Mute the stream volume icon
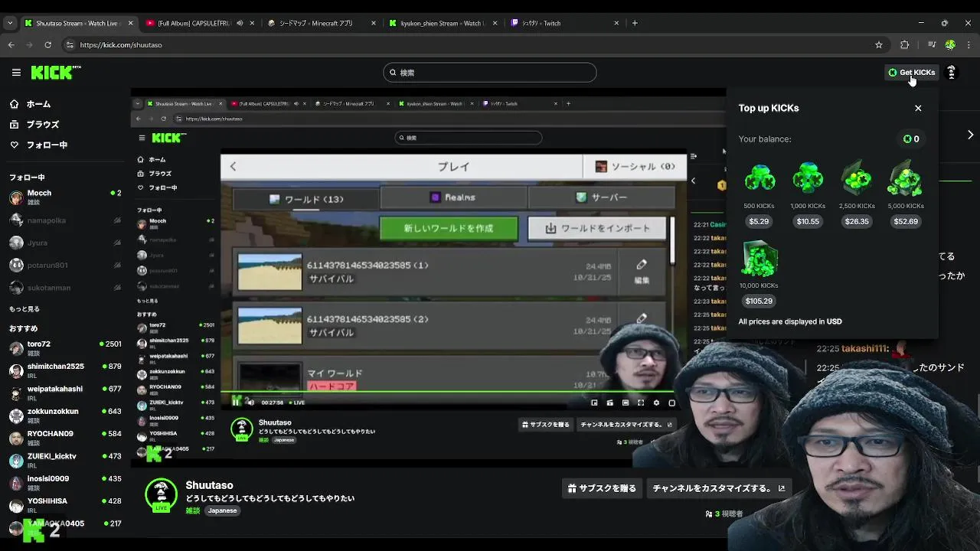The height and width of the screenshot is (551, 980). tap(250, 402)
